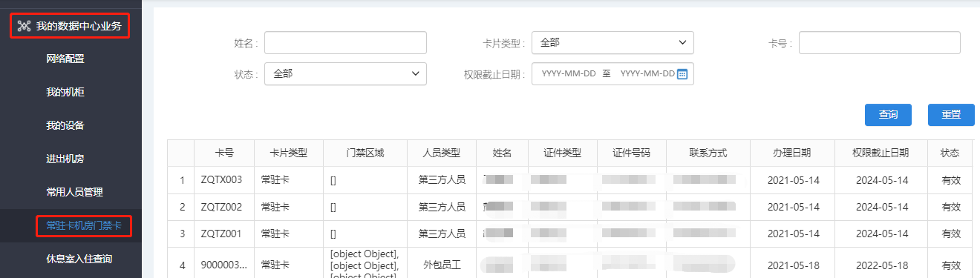
Task: Click the 权限截止日期 column header
Action: pyautogui.click(x=881, y=153)
